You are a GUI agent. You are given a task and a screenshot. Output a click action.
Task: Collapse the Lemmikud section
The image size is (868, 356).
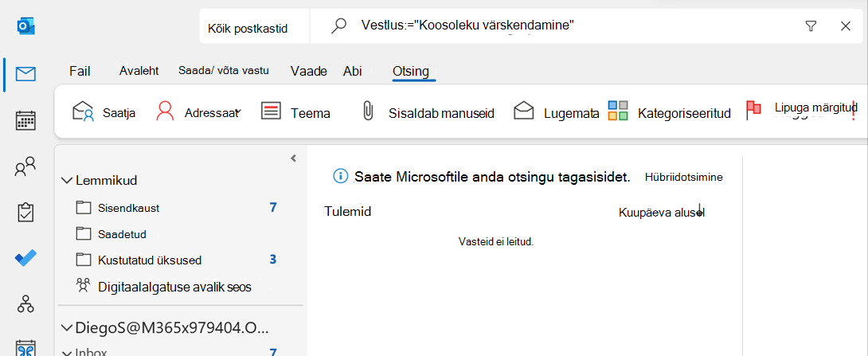68,180
